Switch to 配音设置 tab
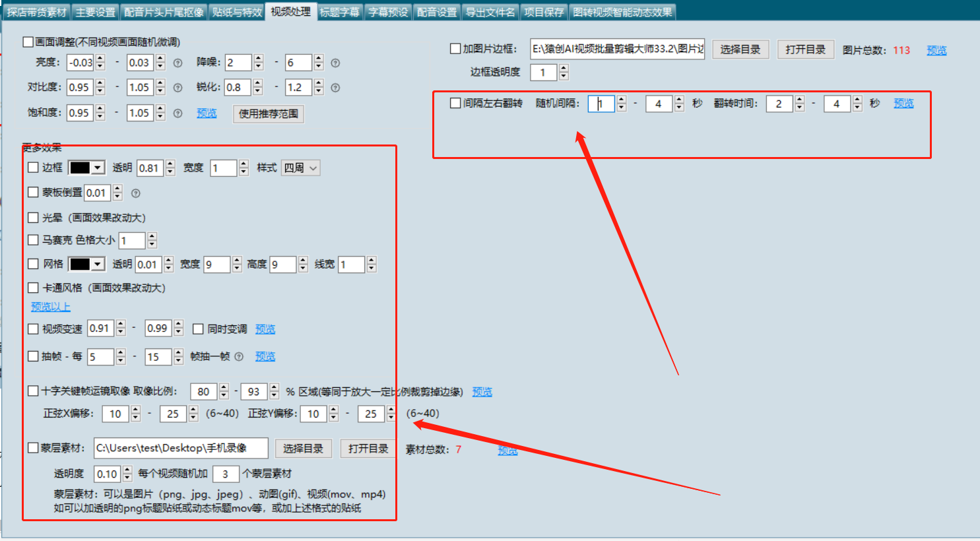The width and height of the screenshot is (980, 541). 437,13
